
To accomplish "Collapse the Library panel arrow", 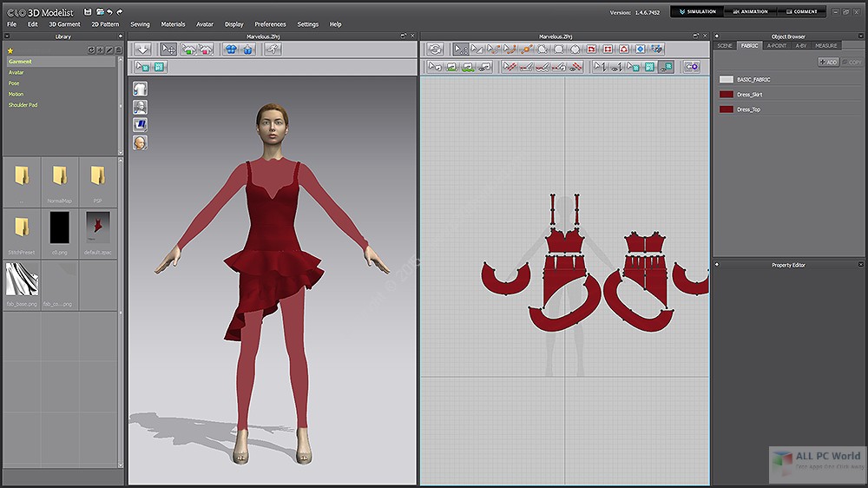I will 120,36.
